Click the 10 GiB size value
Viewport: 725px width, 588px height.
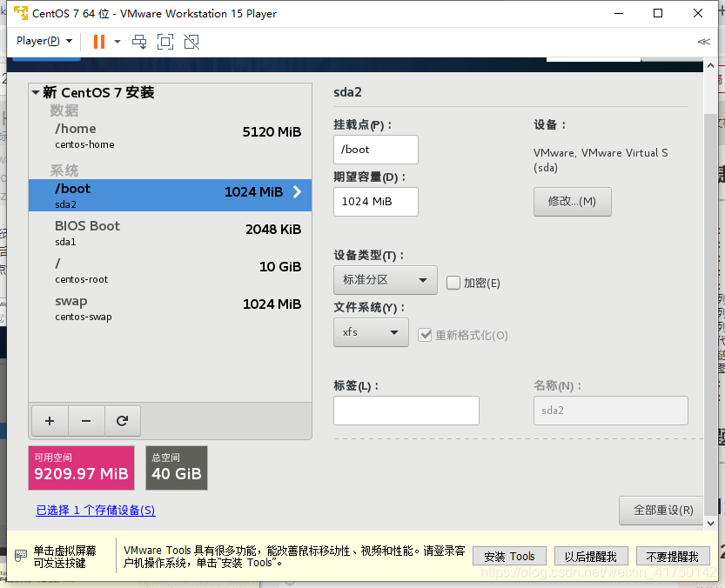(x=280, y=267)
